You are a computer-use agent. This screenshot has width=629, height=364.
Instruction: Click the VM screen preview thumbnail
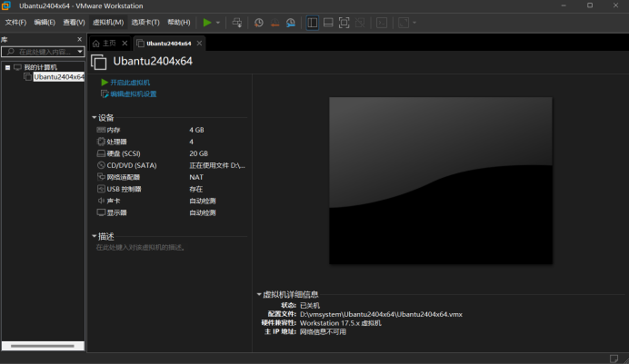coord(441,181)
